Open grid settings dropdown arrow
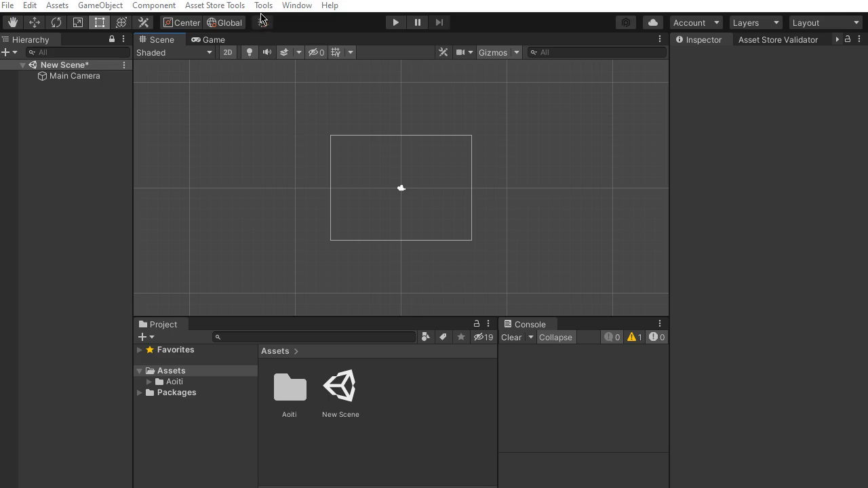Screen dimensions: 868x488 351,52
